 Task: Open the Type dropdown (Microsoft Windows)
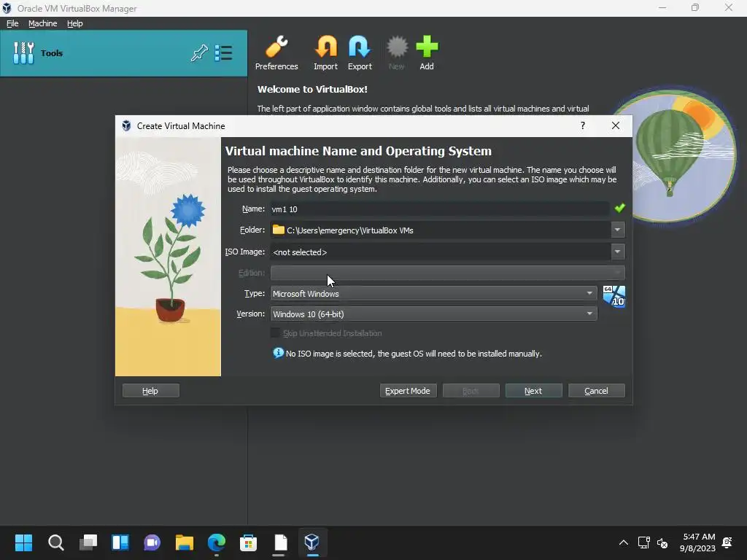tap(433, 293)
